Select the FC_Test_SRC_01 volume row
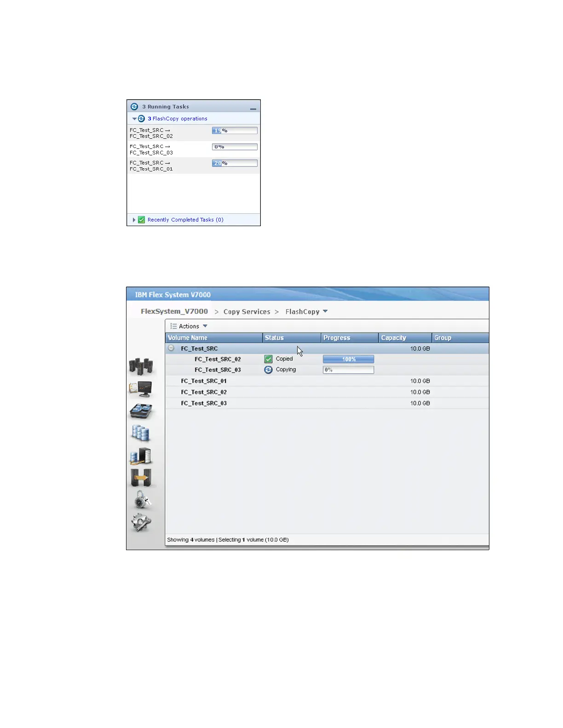 coord(327,381)
